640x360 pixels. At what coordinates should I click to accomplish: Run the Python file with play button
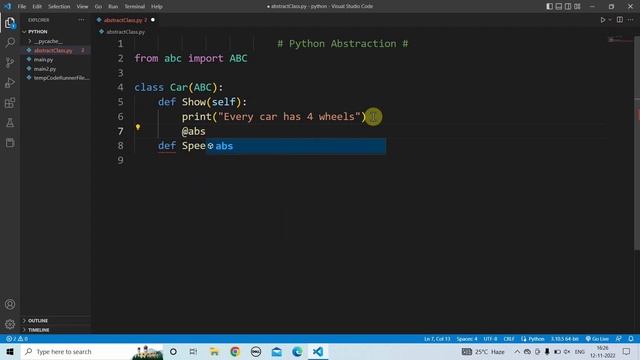602,20
